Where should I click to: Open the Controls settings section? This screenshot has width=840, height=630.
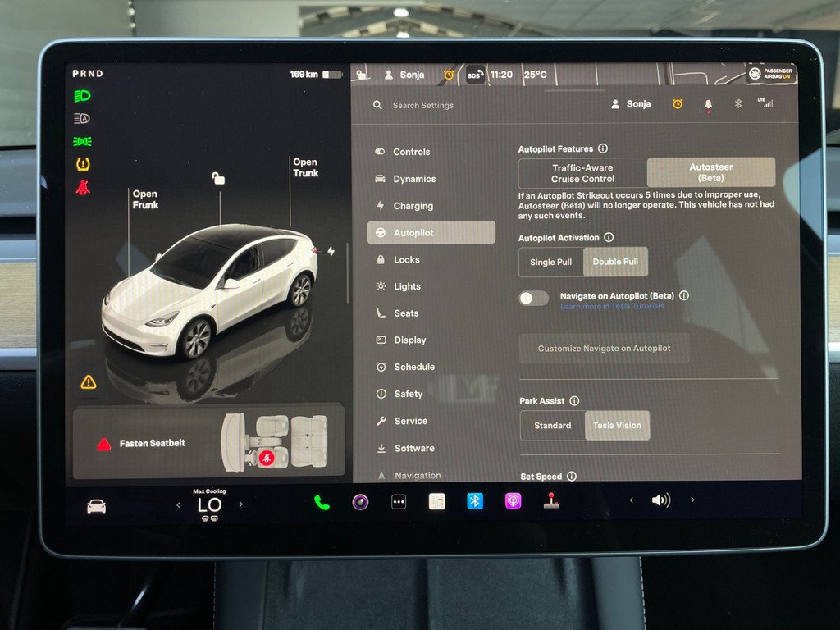click(x=431, y=152)
